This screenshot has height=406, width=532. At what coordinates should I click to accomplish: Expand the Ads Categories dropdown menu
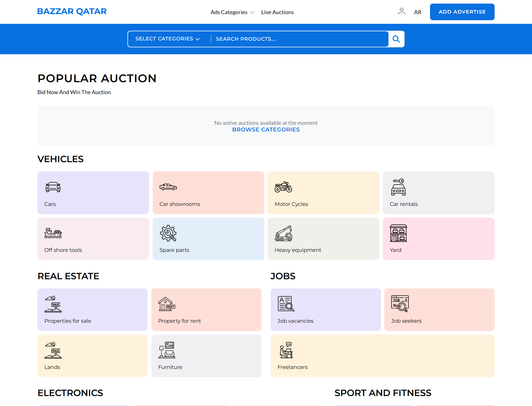(232, 12)
